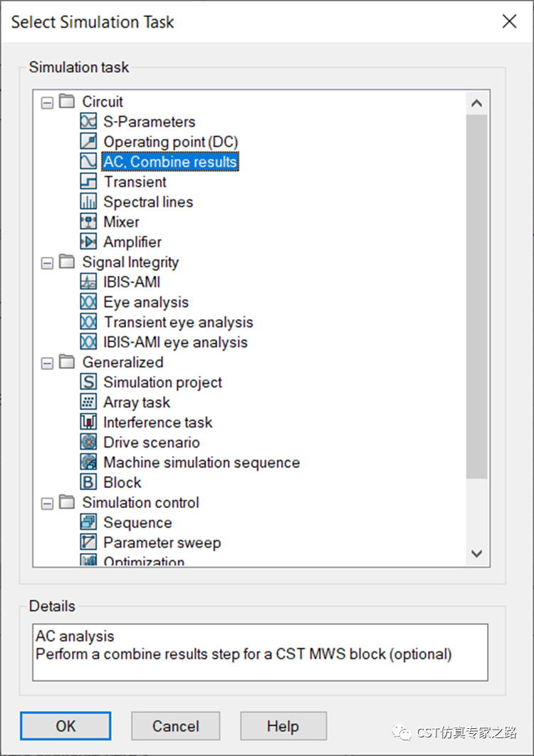Confirm selection with the OK button
This screenshot has width=534, height=756.
tap(66, 725)
